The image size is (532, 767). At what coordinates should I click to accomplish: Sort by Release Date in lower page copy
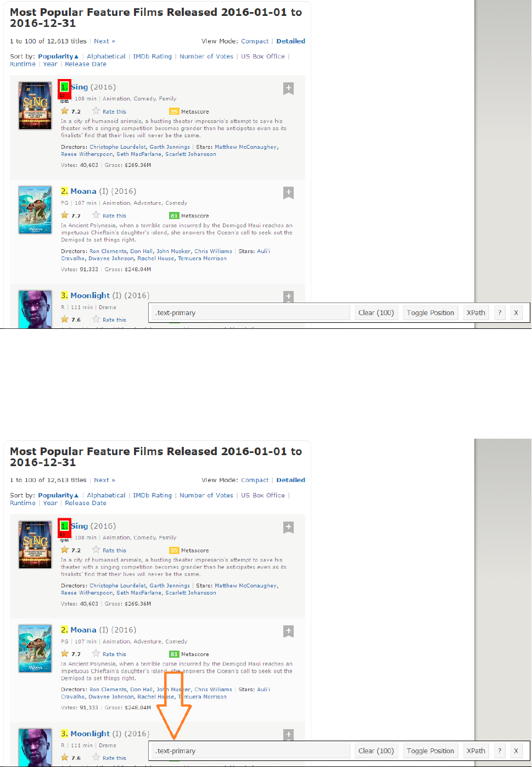(x=86, y=503)
